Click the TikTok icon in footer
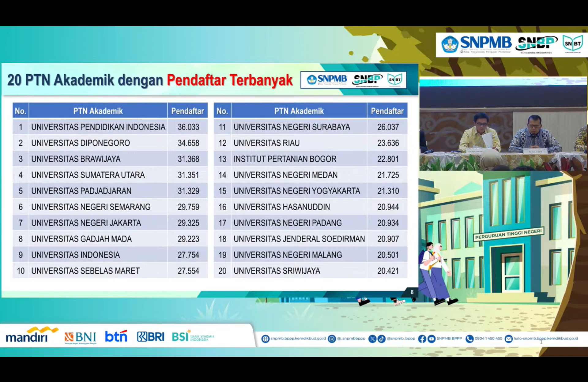Screen dimensions: 588x382 tap(381, 339)
